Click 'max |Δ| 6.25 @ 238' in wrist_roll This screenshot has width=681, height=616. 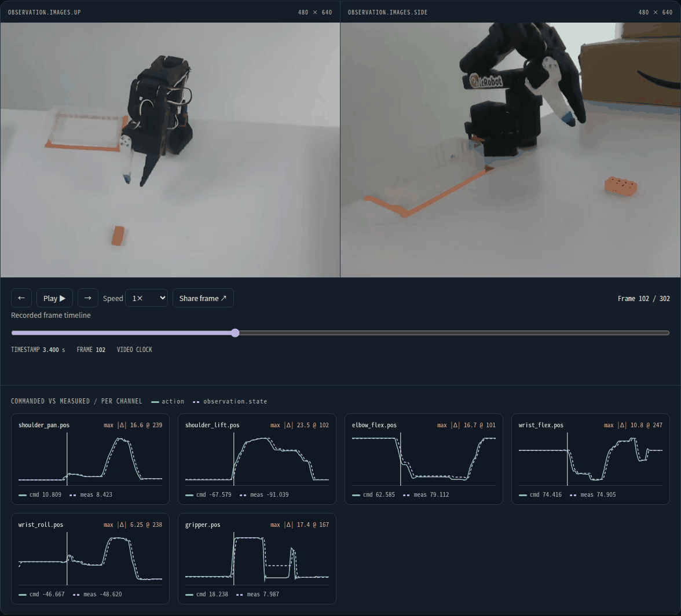pos(133,525)
